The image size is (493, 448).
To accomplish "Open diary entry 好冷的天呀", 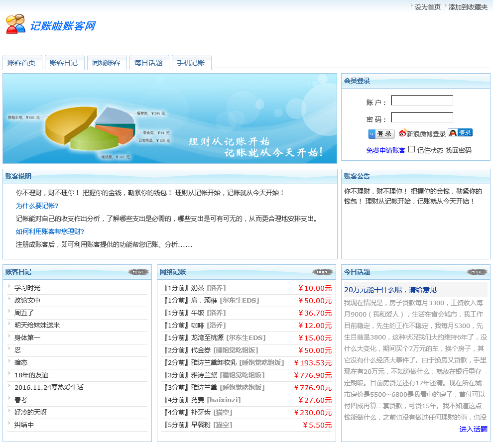I will 30,412.
